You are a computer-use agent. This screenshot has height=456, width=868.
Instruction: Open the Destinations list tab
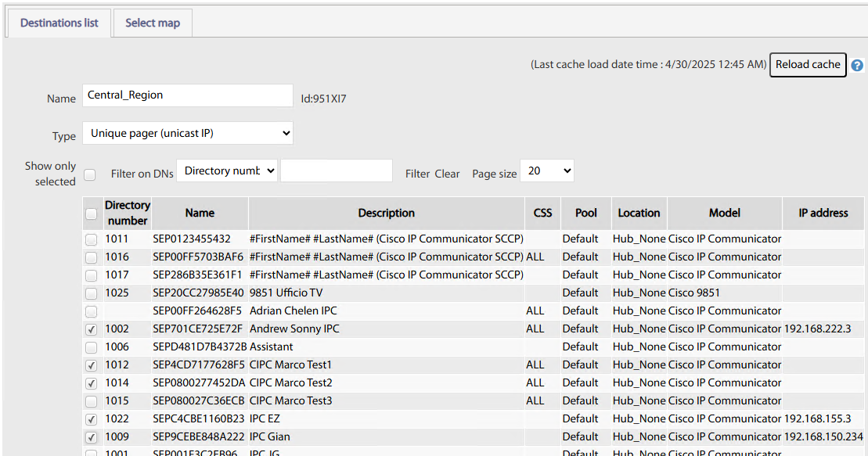tap(59, 23)
